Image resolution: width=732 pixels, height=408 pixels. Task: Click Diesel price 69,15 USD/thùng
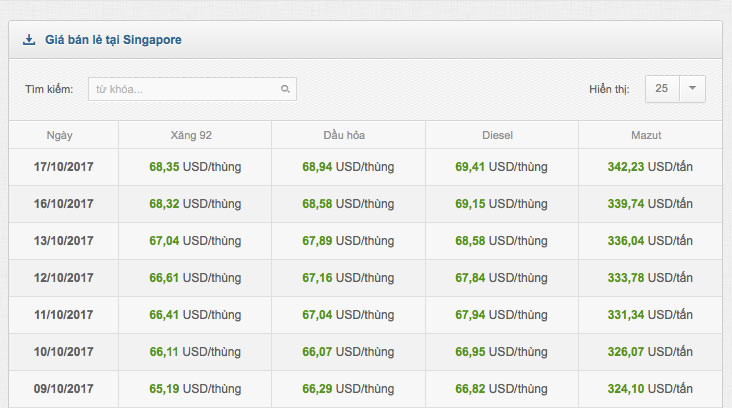[x=501, y=204]
